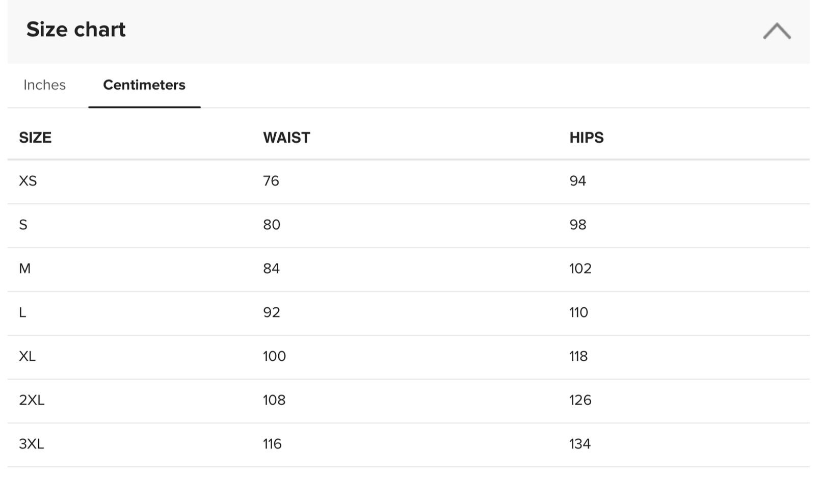Collapse the Size chart section chevron
The height and width of the screenshot is (504, 820).
[777, 31]
